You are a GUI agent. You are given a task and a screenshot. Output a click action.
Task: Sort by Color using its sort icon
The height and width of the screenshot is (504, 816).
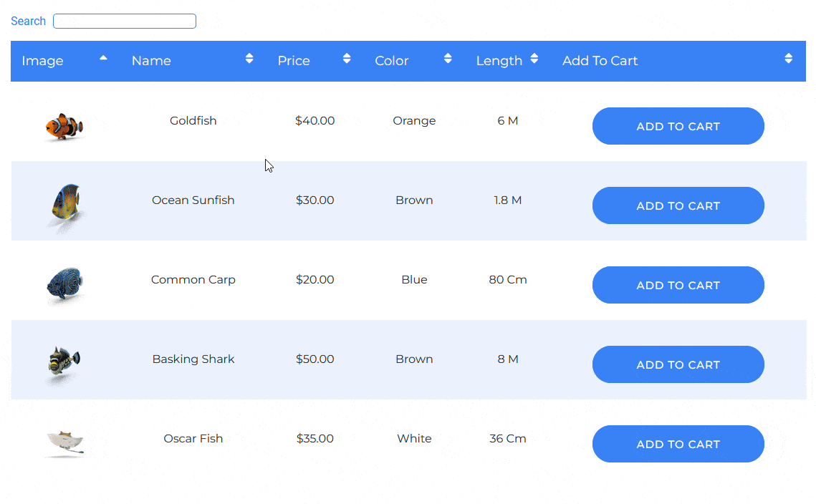(x=448, y=60)
